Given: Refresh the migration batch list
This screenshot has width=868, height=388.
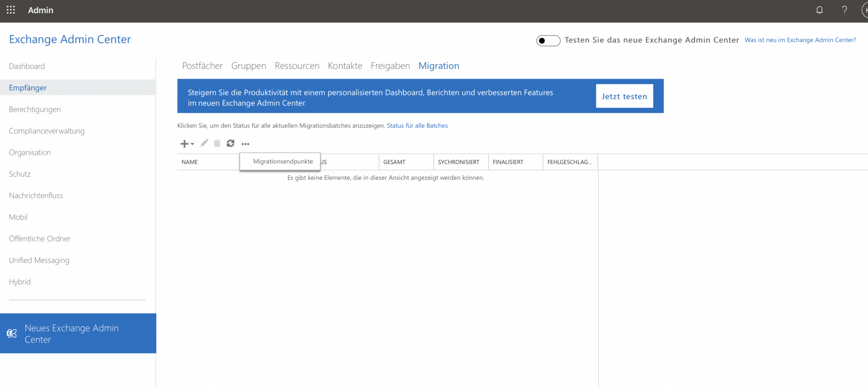Looking at the screenshot, I should click(231, 143).
